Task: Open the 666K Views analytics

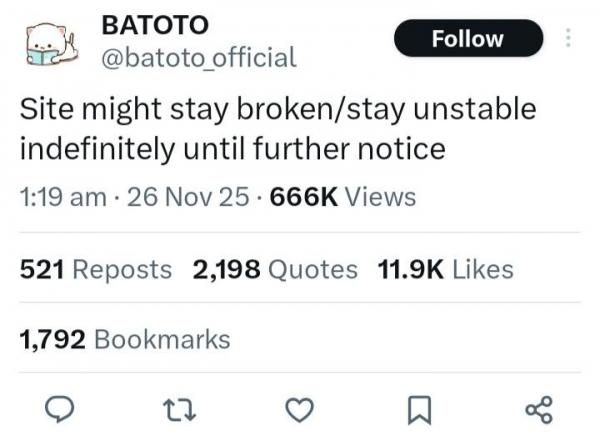Action: (x=343, y=197)
